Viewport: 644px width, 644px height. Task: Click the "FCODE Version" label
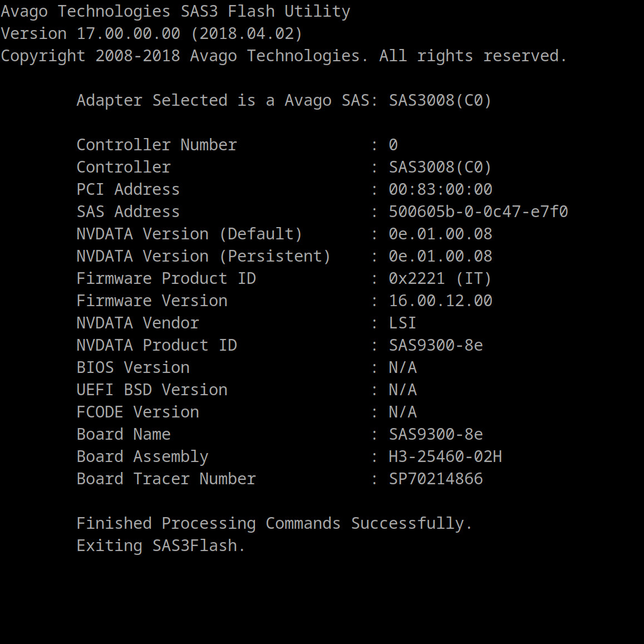coord(137,412)
